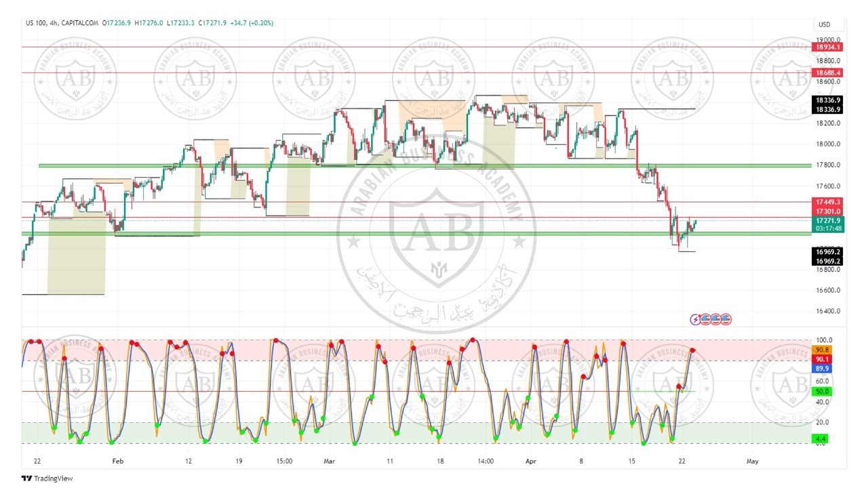868x488 pixels.
Task: Open the US flag event beside the lightning icon
Action: tap(705, 319)
